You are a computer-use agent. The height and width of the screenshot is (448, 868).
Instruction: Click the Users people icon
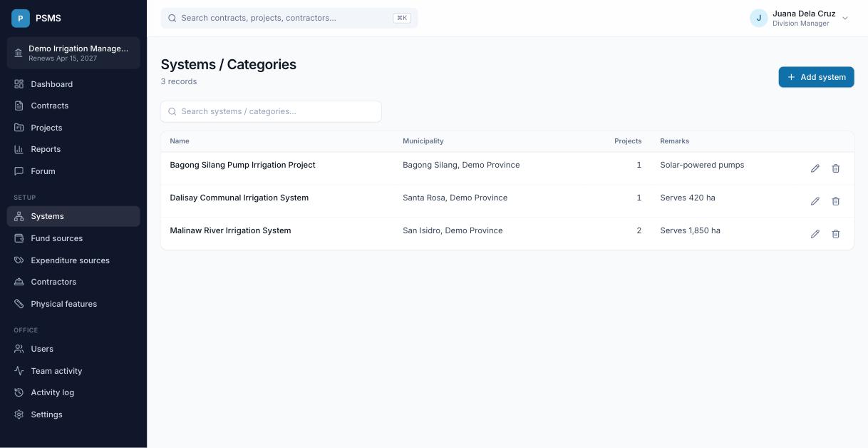coord(19,349)
